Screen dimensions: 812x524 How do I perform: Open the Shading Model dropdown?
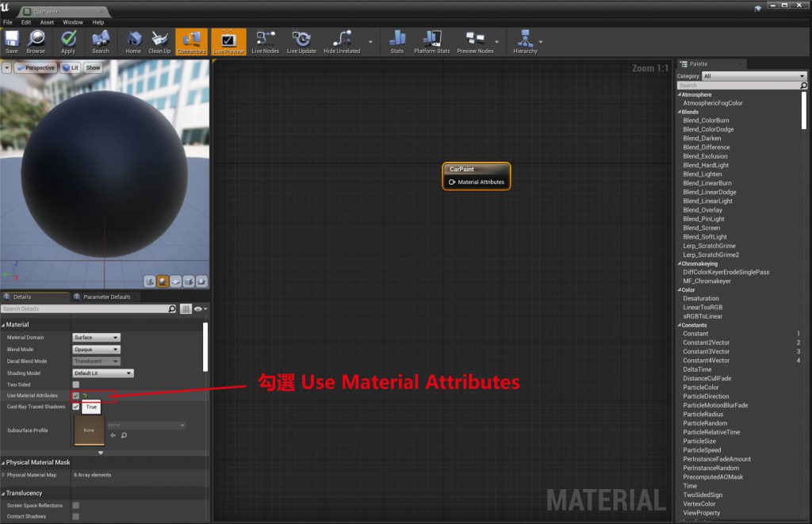103,373
